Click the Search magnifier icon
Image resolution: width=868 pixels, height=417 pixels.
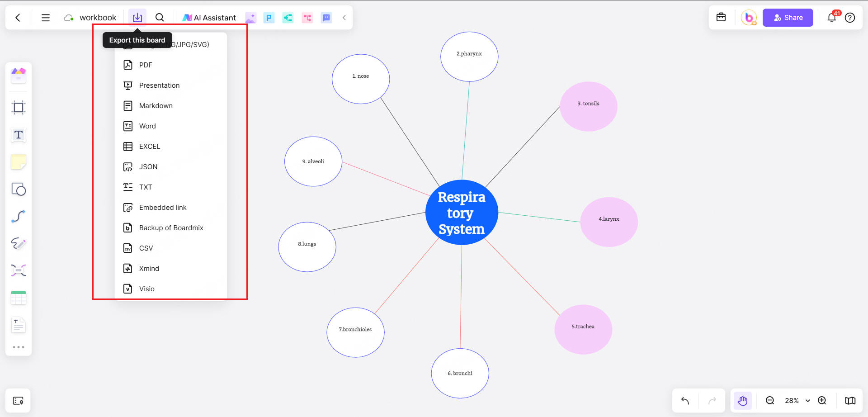(160, 18)
